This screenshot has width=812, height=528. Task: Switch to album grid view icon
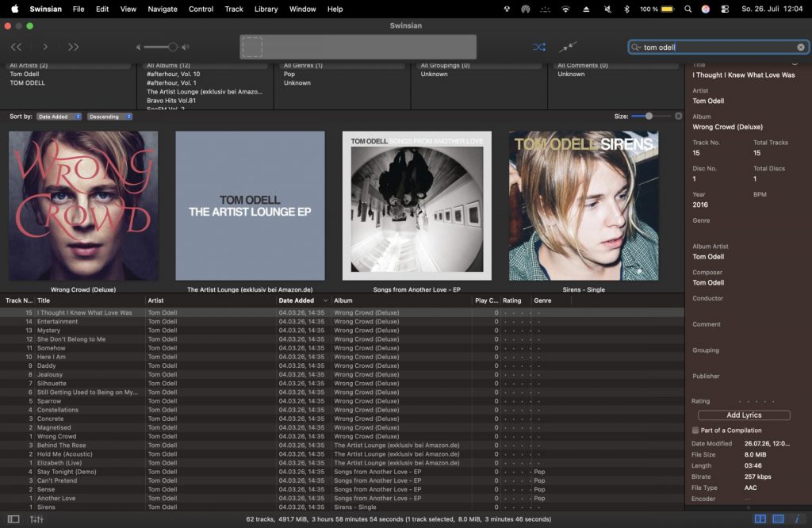(778, 518)
